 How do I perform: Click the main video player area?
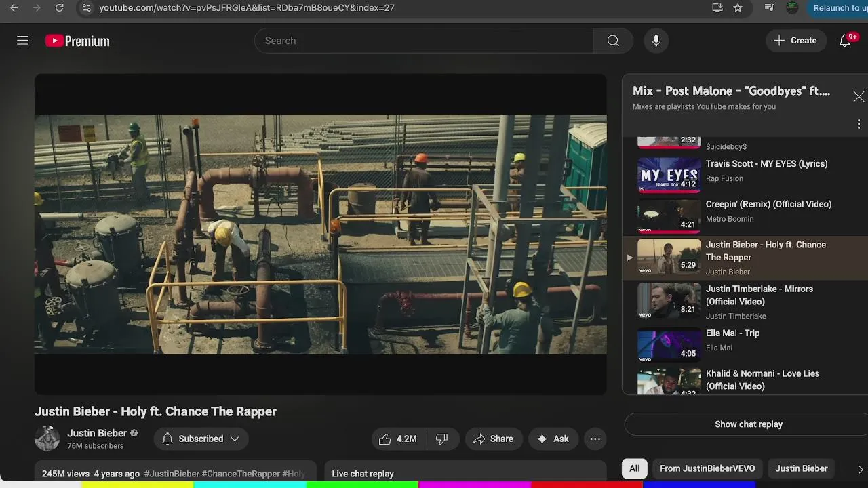pyautogui.click(x=321, y=234)
